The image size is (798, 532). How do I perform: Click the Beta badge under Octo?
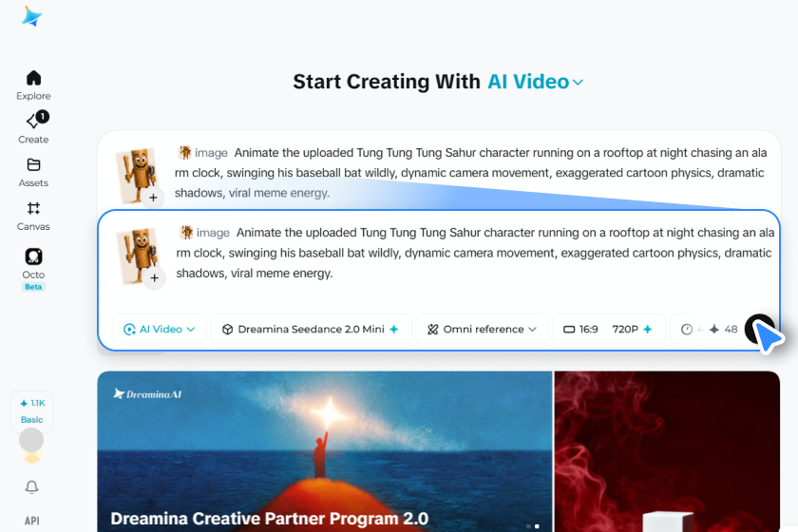(33, 287)
